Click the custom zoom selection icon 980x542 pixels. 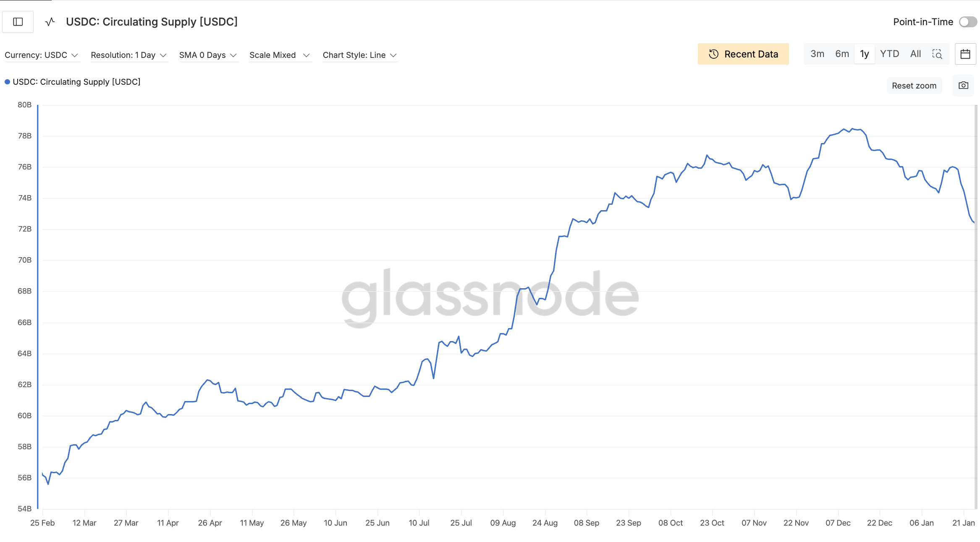point(937,54)
